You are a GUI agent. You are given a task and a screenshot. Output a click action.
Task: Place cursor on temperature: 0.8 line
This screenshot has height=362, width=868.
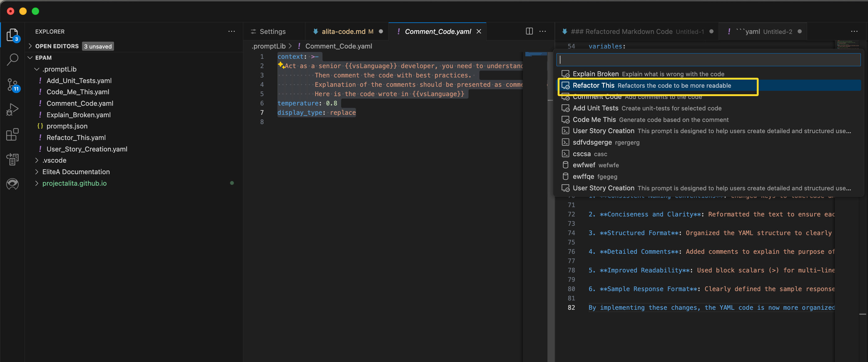coord(307,103)
